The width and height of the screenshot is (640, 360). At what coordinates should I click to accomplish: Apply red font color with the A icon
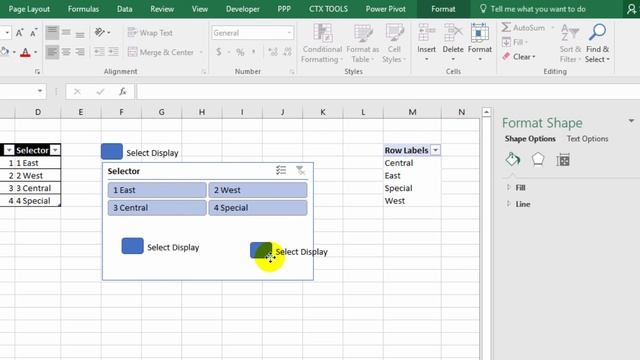click(25, 52)
